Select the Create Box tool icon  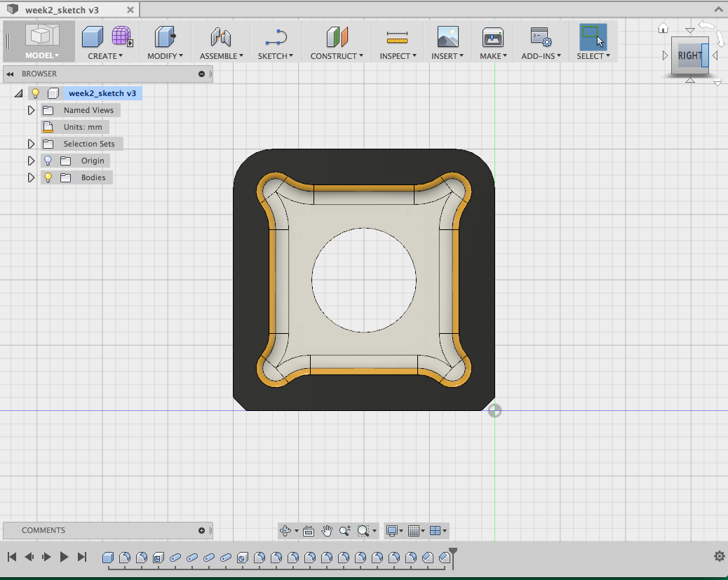(93, 36)
